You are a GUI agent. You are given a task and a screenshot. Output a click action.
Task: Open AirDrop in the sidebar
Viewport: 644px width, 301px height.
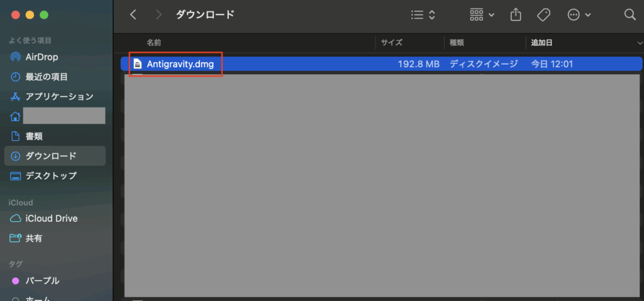(x=42, y=57)
